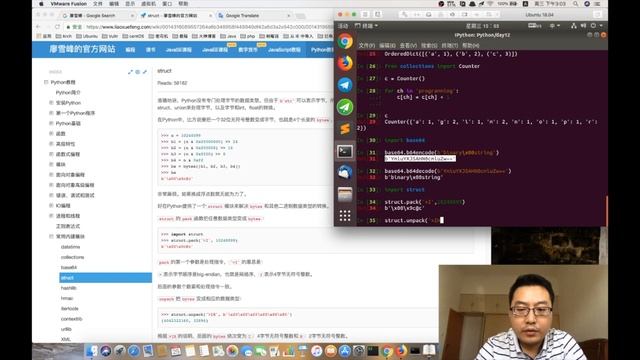This screenshot has width=640, height=360.
Task: Expand the IO编程 tree node
Action: tap(51, 205)
